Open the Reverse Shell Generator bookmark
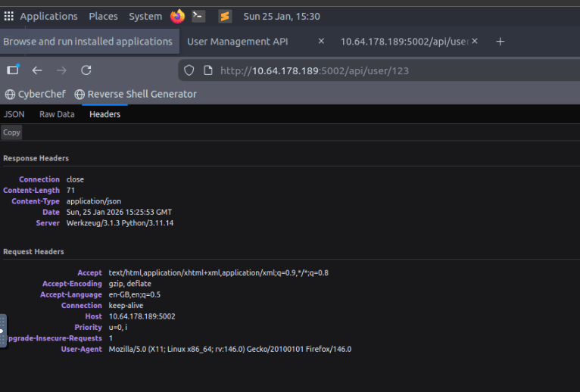Screen dimensions: 580x392 [136, 95]
